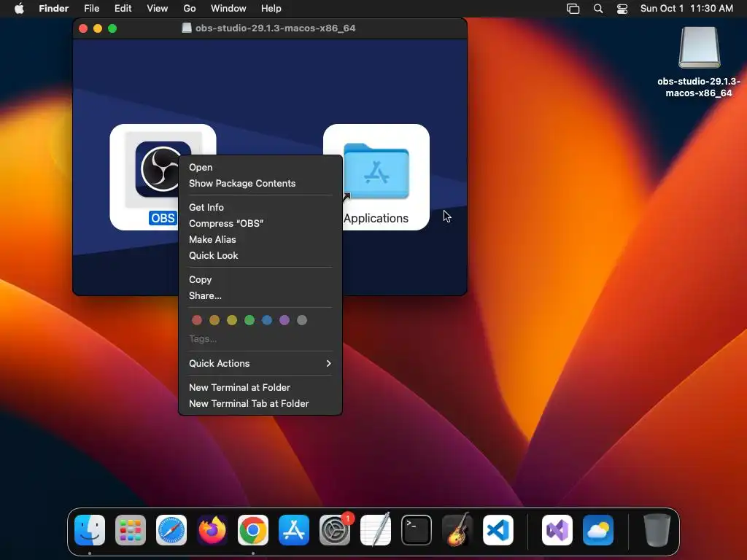
Task: Open Launchpad in the Dock
Action: pos(131,529)
